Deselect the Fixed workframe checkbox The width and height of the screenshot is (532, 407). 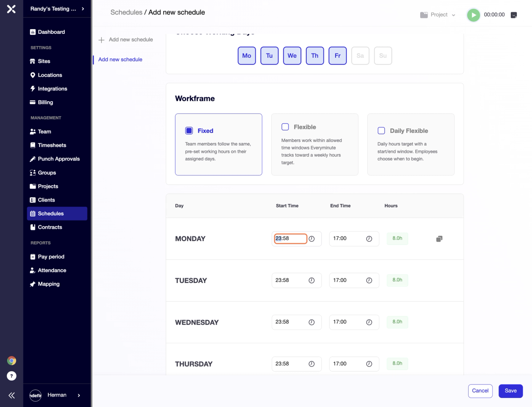pyautogui.click(x=189, y=131)
